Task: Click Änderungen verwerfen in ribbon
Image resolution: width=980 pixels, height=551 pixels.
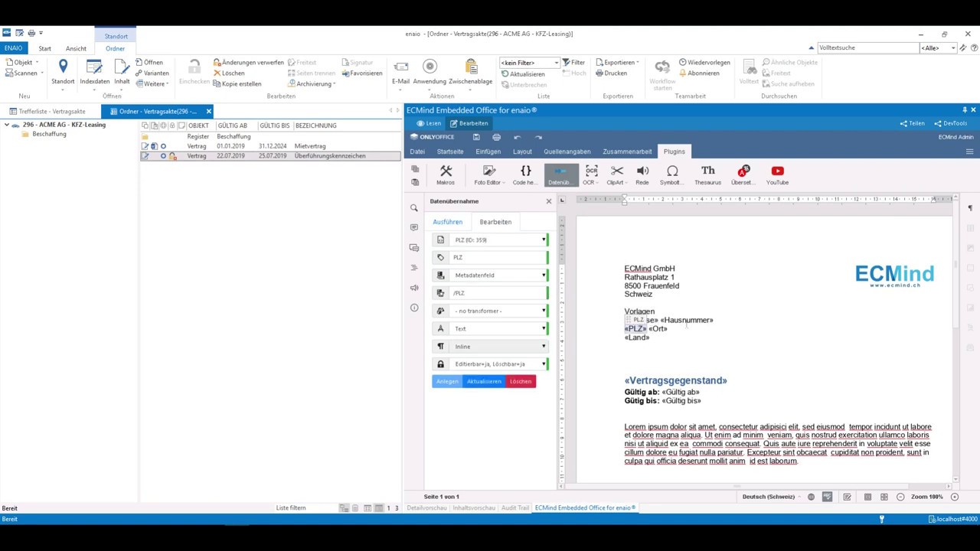Action: coord(249,63)
